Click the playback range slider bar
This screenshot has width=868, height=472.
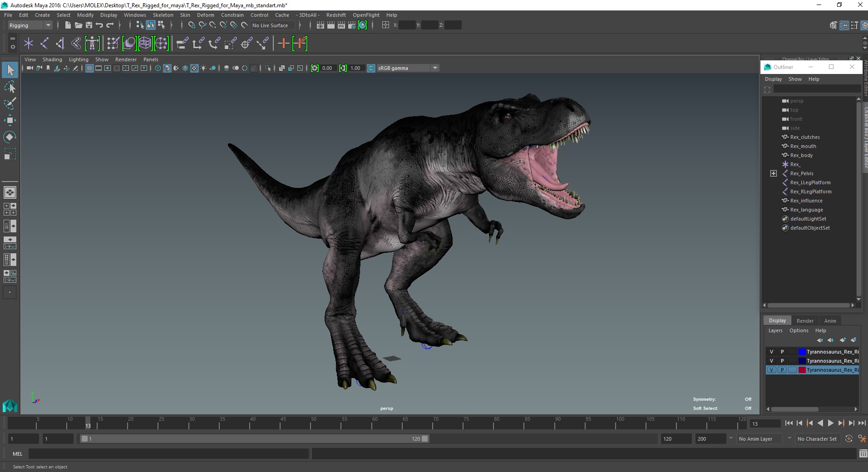(254, 439)
